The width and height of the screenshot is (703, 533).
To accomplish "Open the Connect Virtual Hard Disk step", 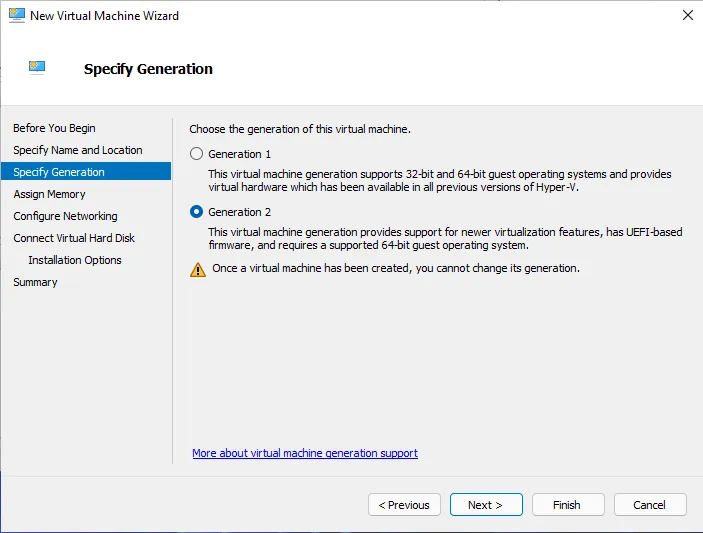I will [x=74, y=238].
